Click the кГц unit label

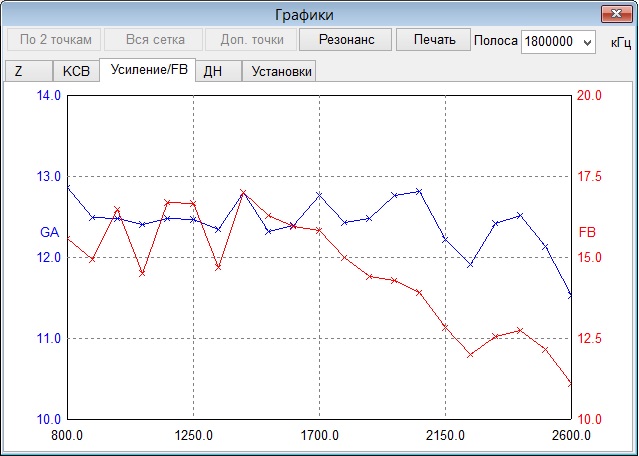621,42
